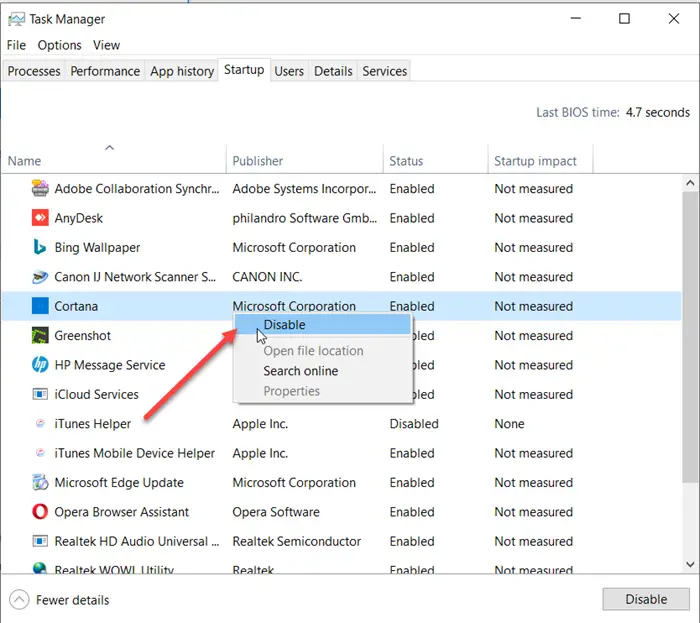Select the iCloud Services entry

point(96,395)
